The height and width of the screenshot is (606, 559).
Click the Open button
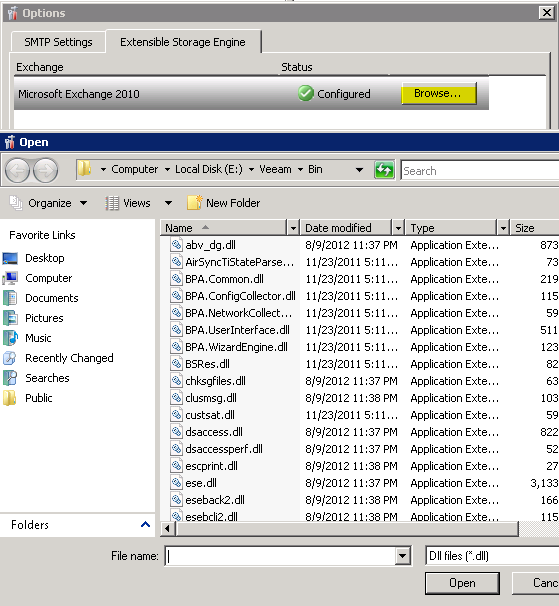point(462,583)
